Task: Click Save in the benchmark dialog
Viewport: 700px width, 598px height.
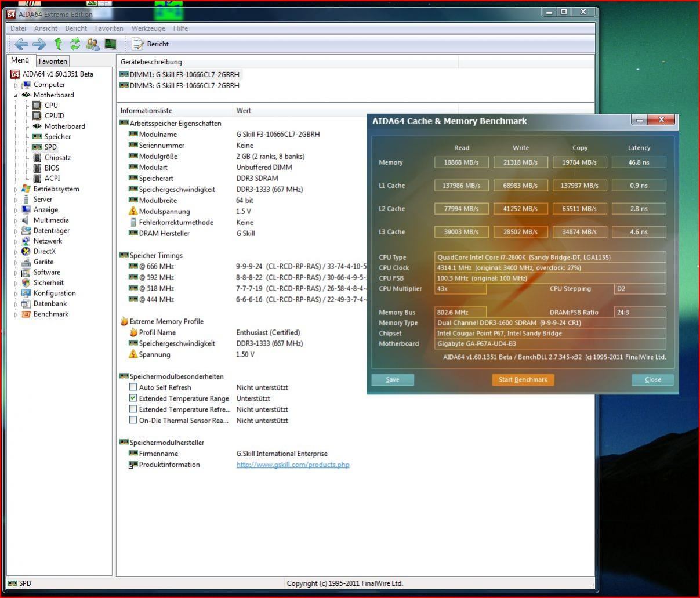Action: coord(393,380)
